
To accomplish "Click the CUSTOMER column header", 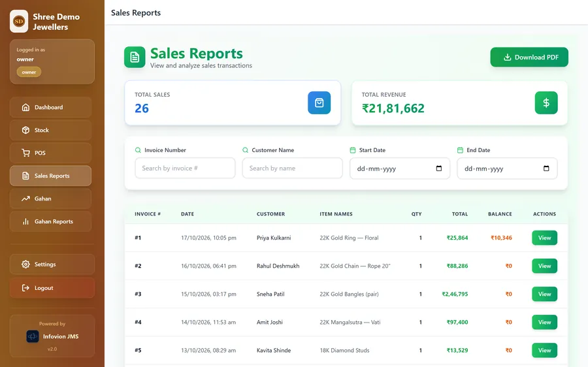I will pos(270,214).
